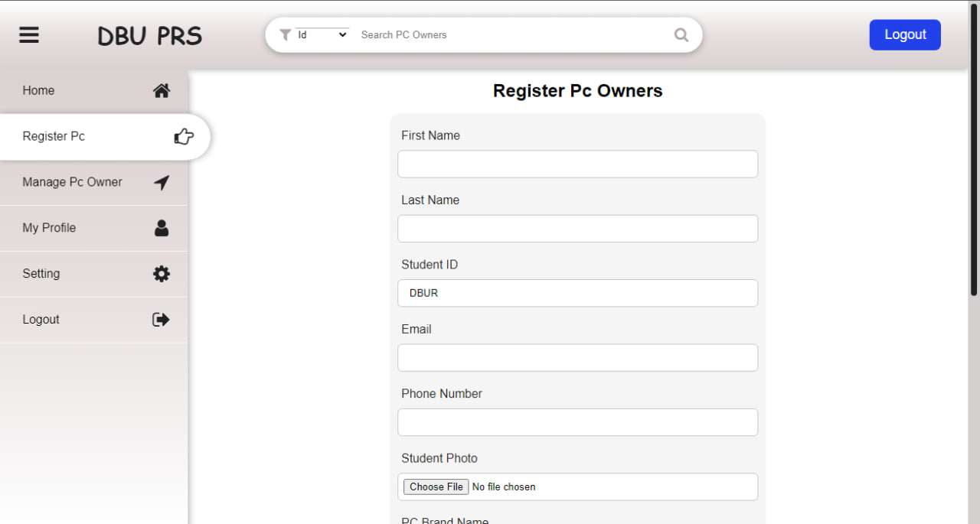Click Choose File to upload a student photo

[x=436, y=487]
